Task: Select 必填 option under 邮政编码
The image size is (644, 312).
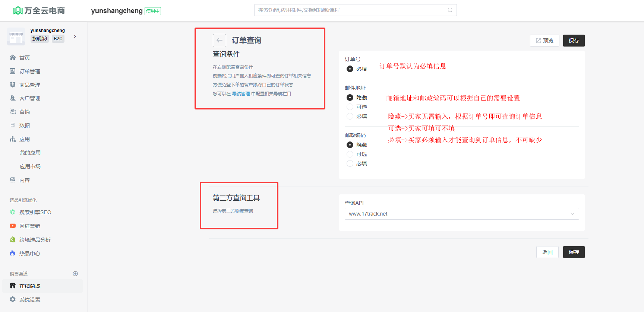Action: (x=350, y=163)
